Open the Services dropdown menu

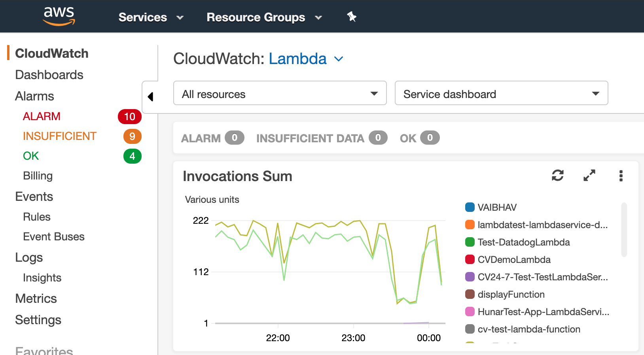click(x=151, y=17)
